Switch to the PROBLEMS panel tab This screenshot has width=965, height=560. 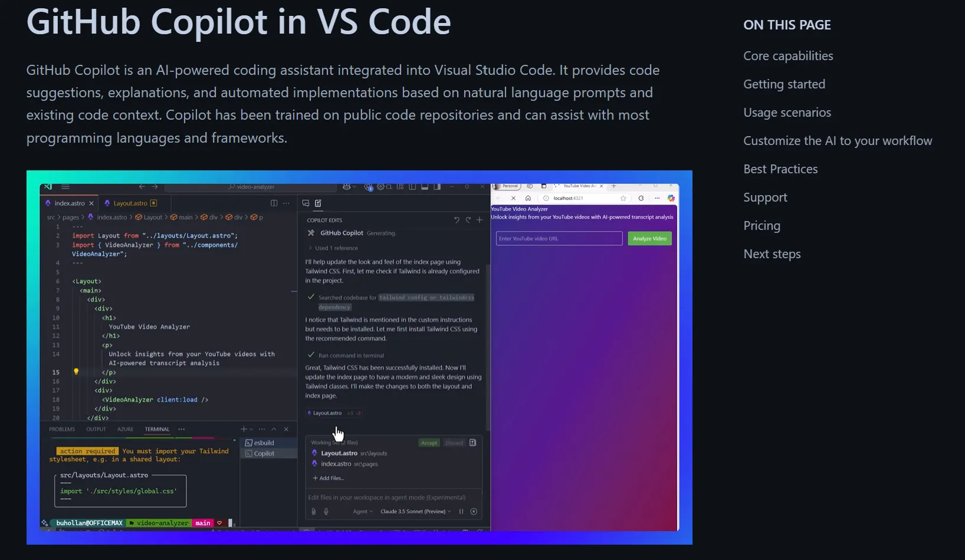pyautogui.click(x=62, y=429)
